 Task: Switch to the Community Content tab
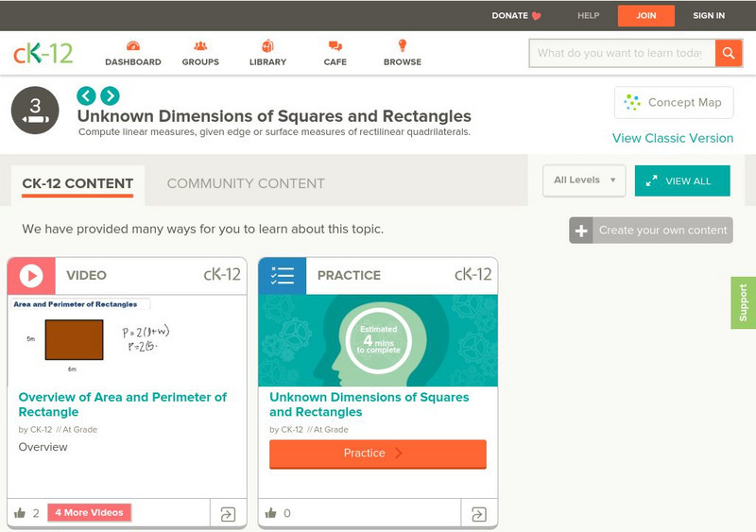[246, 183]
